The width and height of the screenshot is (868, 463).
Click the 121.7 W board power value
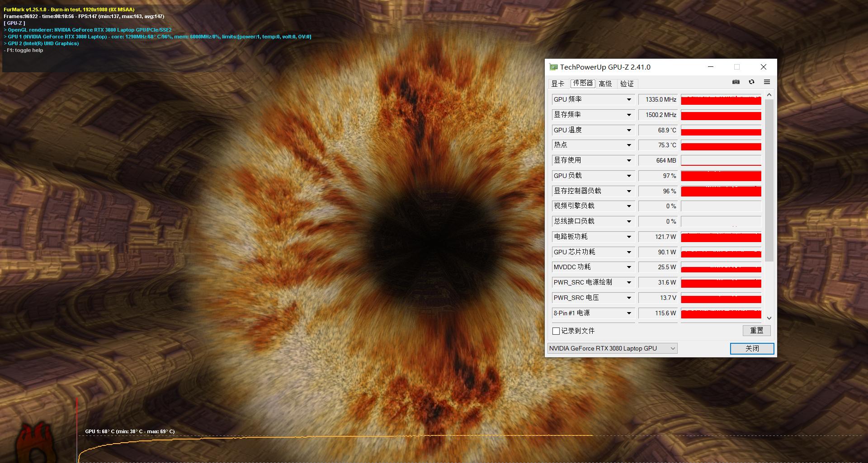pos(658,237)
